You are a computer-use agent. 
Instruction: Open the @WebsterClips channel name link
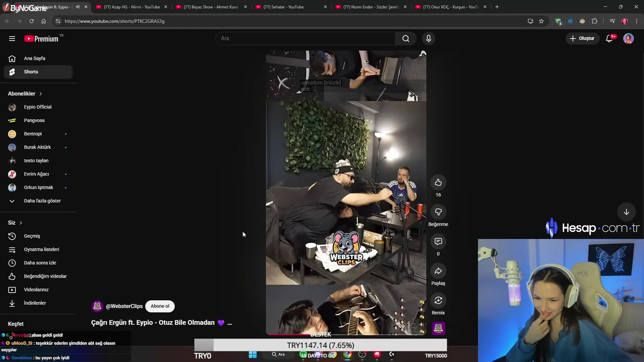(124, 306)
